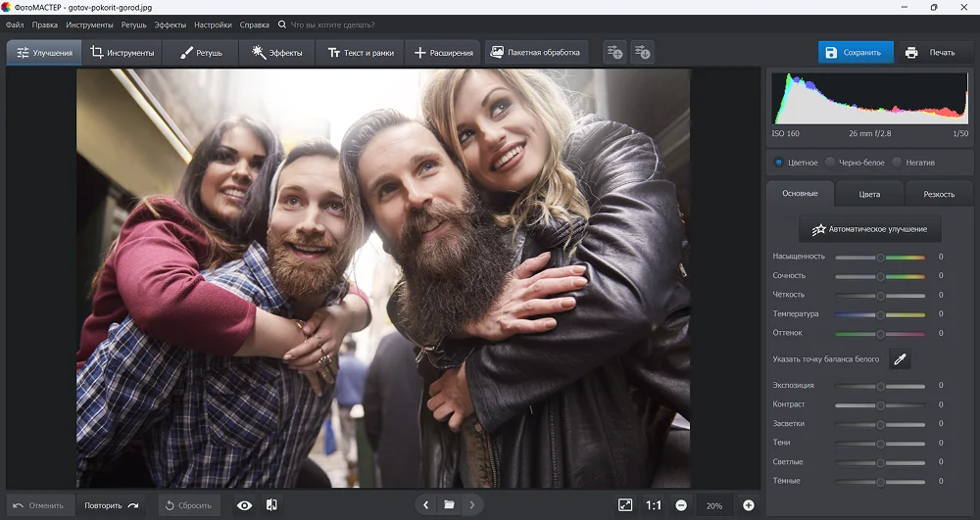Click the before/after compare icon
Image resolution: width=980 pixels, height=520 pixels.
(272, 505)
